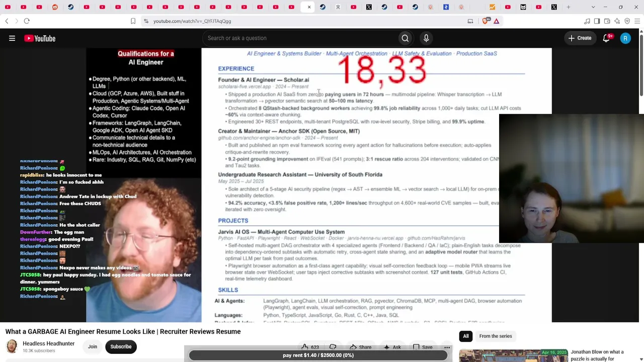The image size is (644, 362).
Task: Select the All filter chip
Action: (466, 336)
